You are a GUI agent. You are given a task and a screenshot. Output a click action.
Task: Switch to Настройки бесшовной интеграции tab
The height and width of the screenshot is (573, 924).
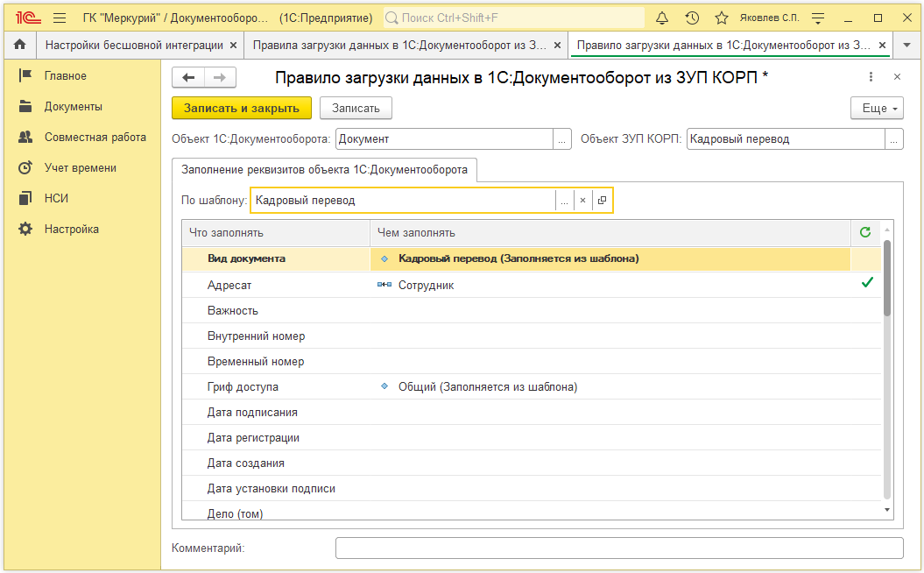pos(133,45)
